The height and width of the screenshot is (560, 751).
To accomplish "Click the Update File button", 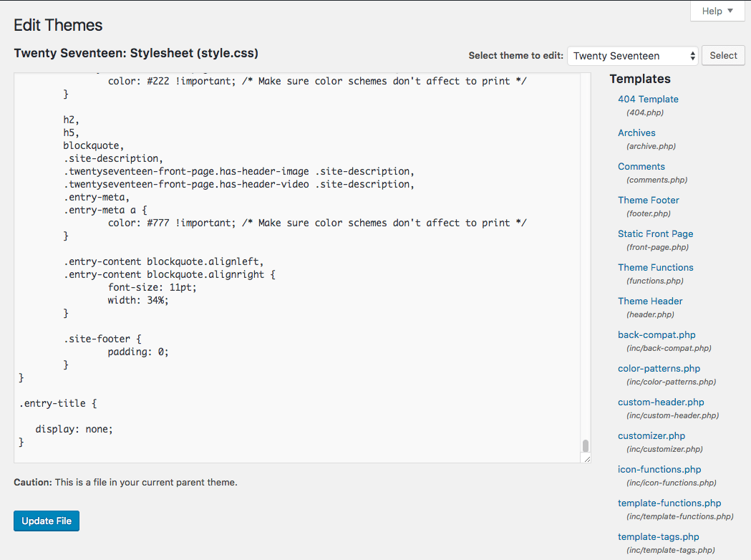I will (x=46, y=521).
